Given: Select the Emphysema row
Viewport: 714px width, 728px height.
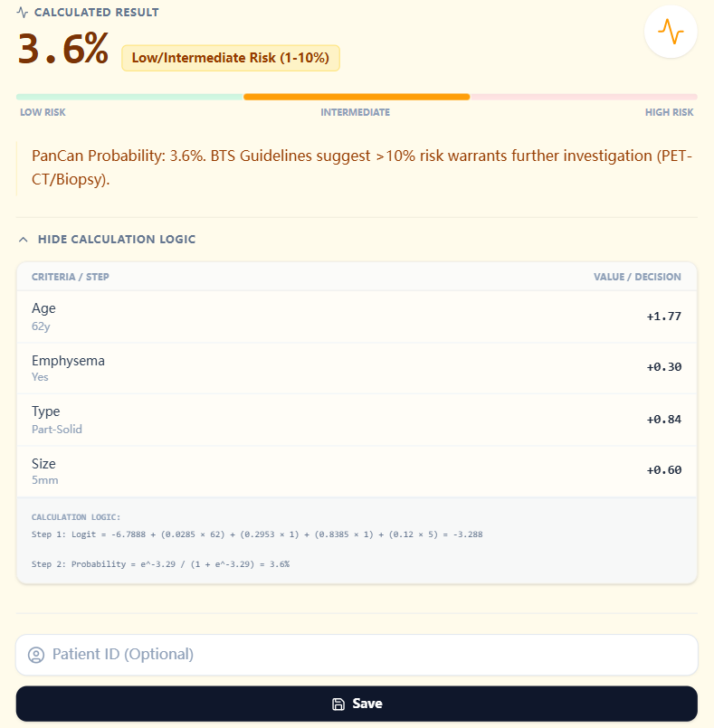Looking at the screenshot, I should tap(357, 368).
